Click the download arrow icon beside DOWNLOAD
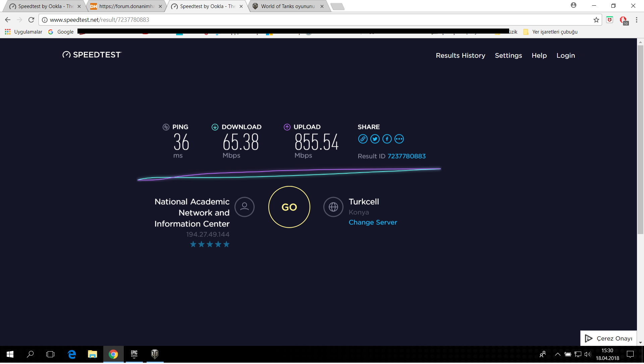The width and height of the screenshot is (644, 364). tap(215, 127)
